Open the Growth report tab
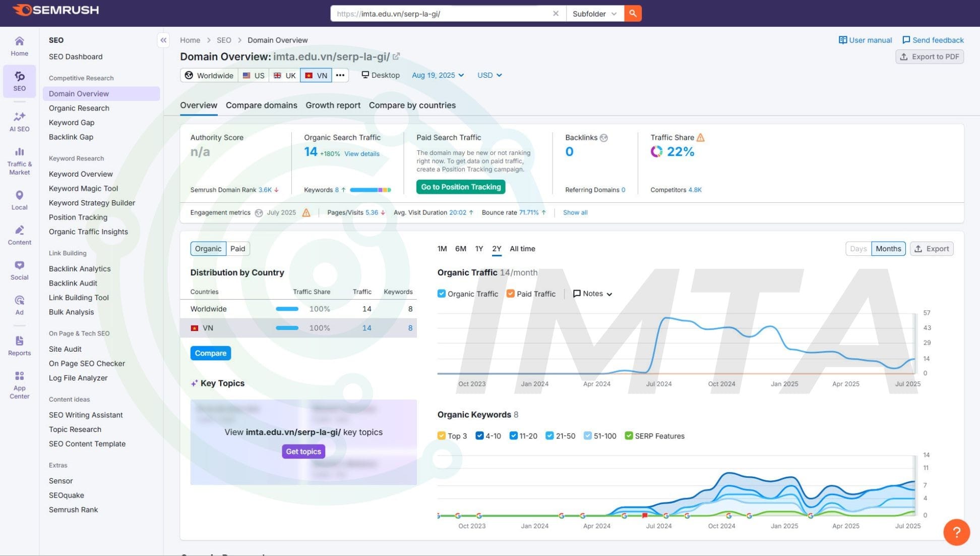 click(x=333, y=105)
